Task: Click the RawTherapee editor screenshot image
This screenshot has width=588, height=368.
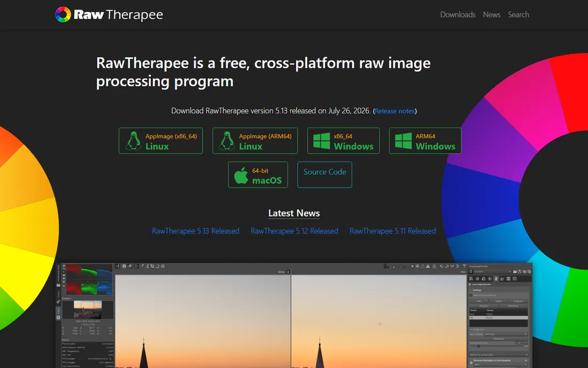Action: 294,316
